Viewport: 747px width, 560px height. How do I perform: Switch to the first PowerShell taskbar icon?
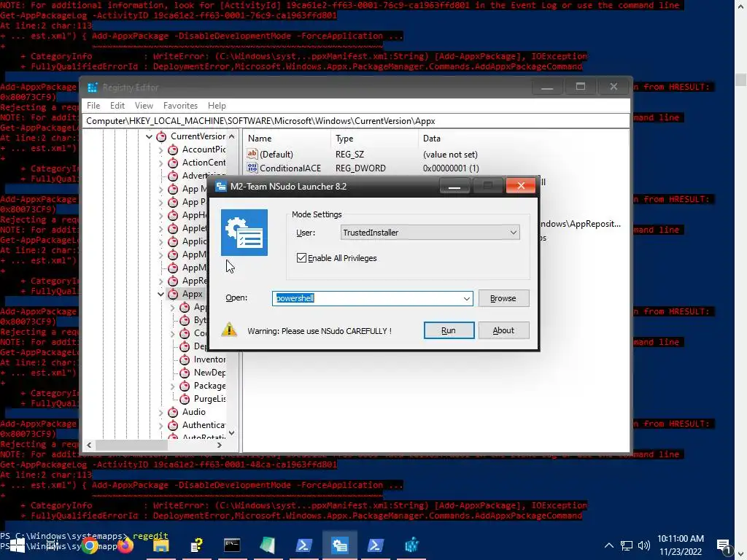coord(304,545)
